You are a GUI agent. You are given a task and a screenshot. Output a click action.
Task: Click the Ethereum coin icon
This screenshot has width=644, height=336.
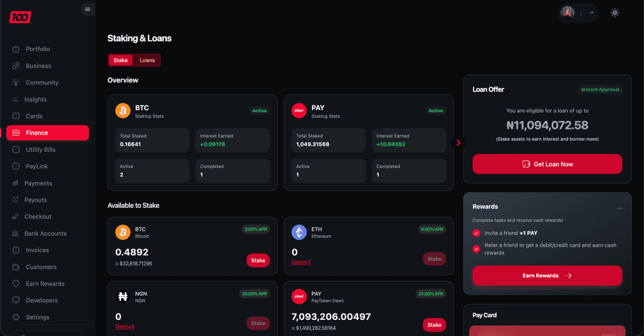(x=299, y=232)
